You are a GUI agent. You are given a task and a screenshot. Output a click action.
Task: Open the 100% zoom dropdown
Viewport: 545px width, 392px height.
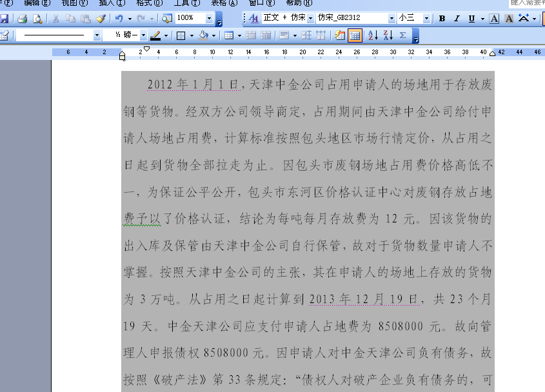click(209, 18)
